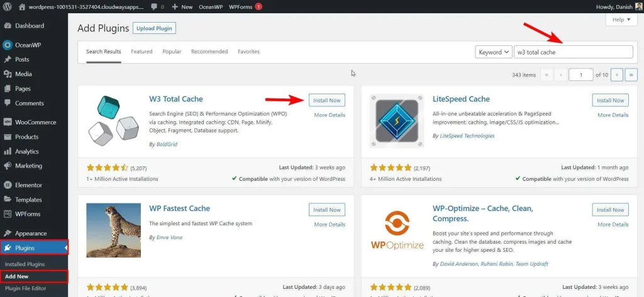Install WP-Optimize plugin now
The height and width of the screenshot is (297, 644).
point(610,210)
